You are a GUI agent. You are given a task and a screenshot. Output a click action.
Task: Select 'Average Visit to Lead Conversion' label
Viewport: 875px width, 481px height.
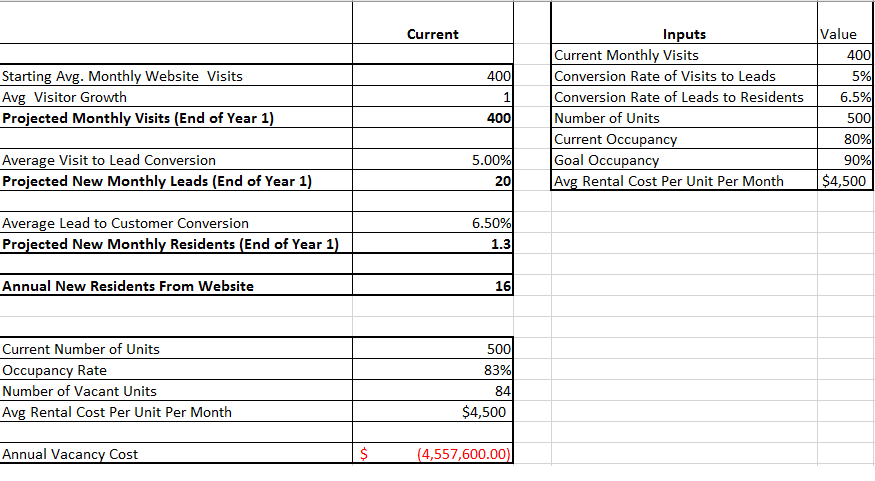point(109,160)
